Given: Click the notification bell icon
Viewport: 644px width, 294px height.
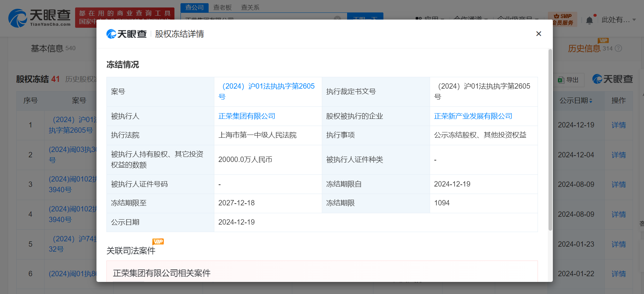Looking at the screenshot, I should click(589, 20).
